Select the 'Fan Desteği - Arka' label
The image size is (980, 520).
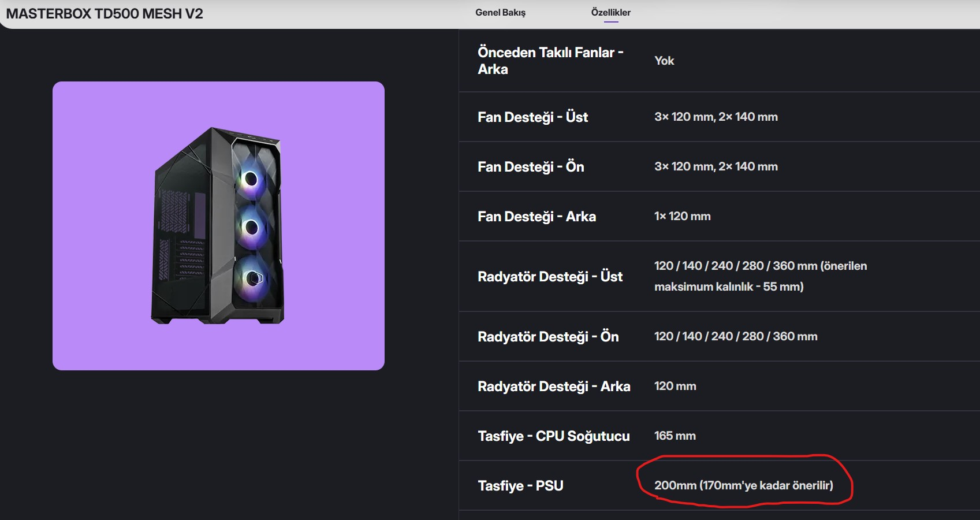tap(536, 217)
